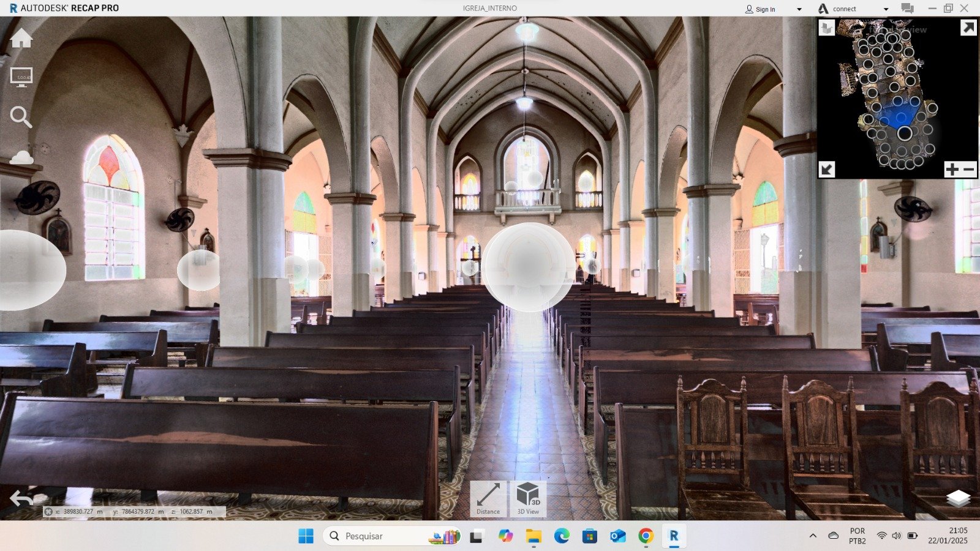Open the Home menu icon

(21, 39)
